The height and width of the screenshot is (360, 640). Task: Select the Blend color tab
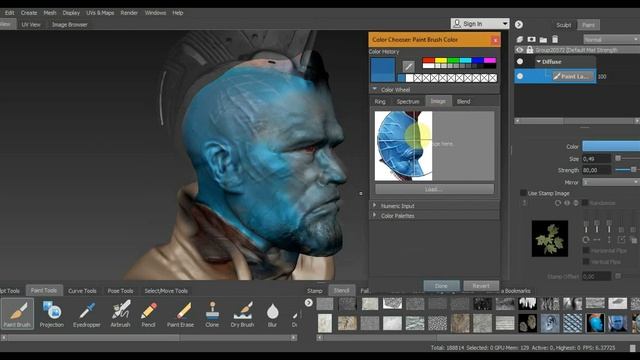click(x=463, y=101)
